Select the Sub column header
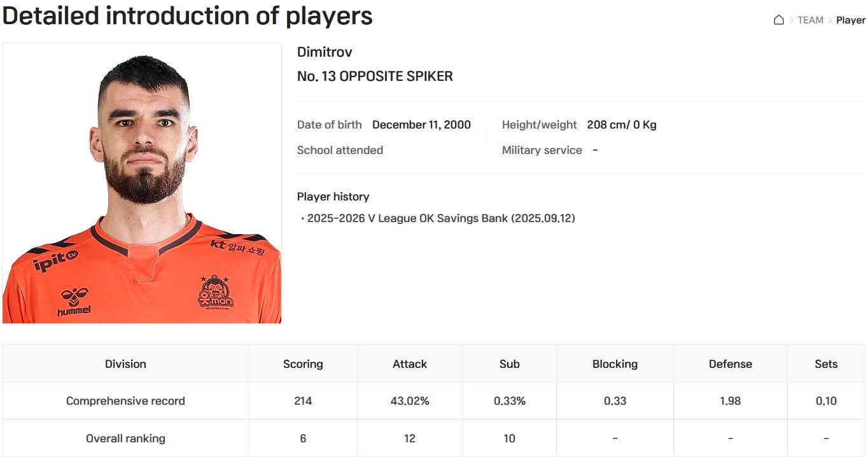This screenshot has width=868, height=457. pos(509,364)
